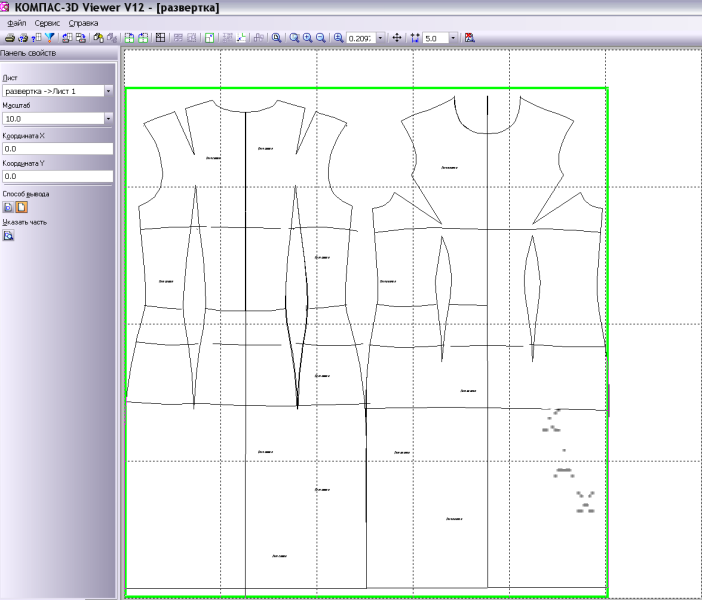The image size is (702, 600).
Task: Click the 'Координата X' input field
Action: pos(57,148)
